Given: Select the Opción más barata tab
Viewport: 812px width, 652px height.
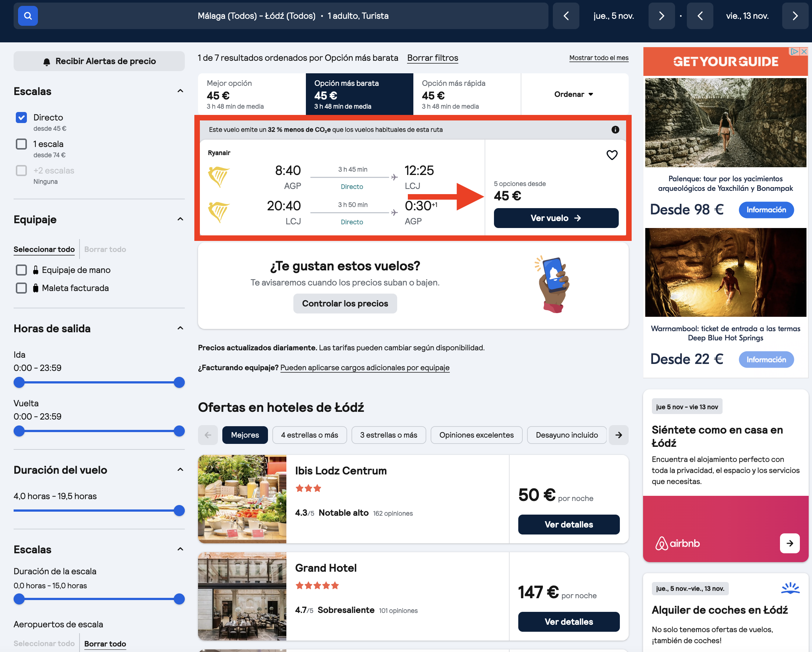Looking at the screenshot, I should click(x=359, y=94).
